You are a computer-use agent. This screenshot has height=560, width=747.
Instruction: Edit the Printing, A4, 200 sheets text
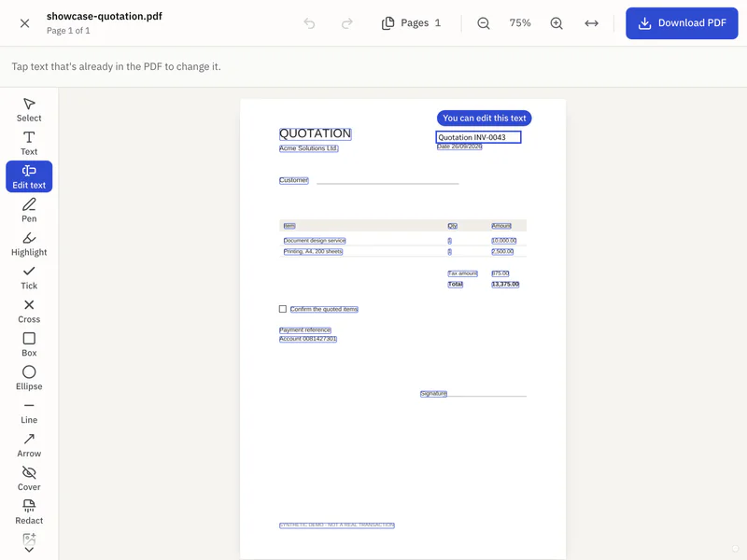click(x=313, y=251)
